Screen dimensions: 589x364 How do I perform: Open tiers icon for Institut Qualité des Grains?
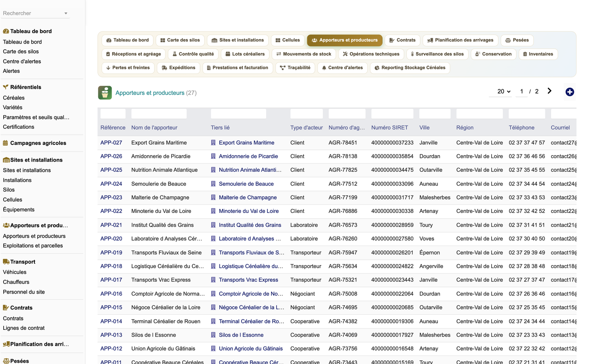(213, 225)
